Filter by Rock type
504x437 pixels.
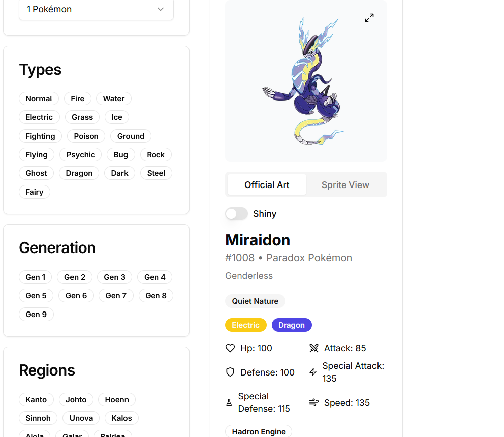(x=156, y=155)
